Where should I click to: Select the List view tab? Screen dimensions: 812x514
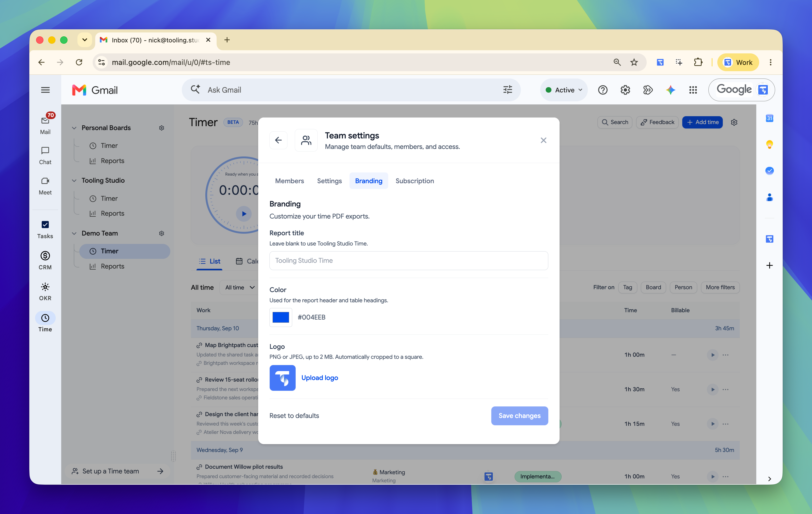point(209,261)
